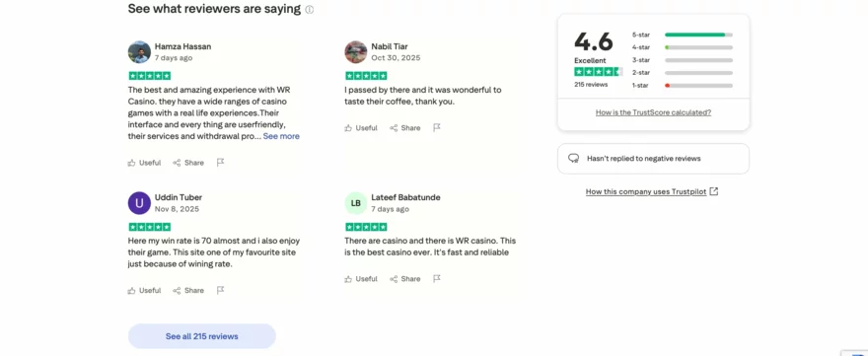
Task: Filter reviews by 1-star rating
Action: pyautogui.click(x=682, y=85)
